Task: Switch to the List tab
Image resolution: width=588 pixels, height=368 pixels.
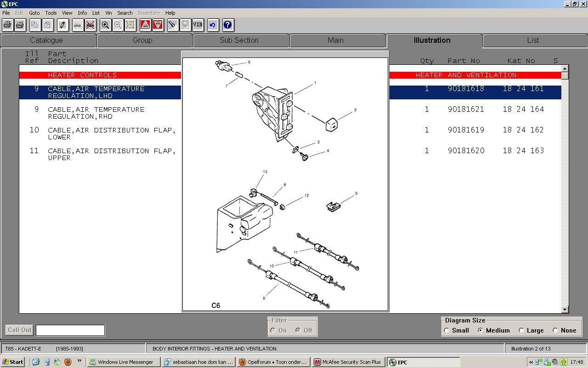Action: point(533,40)
